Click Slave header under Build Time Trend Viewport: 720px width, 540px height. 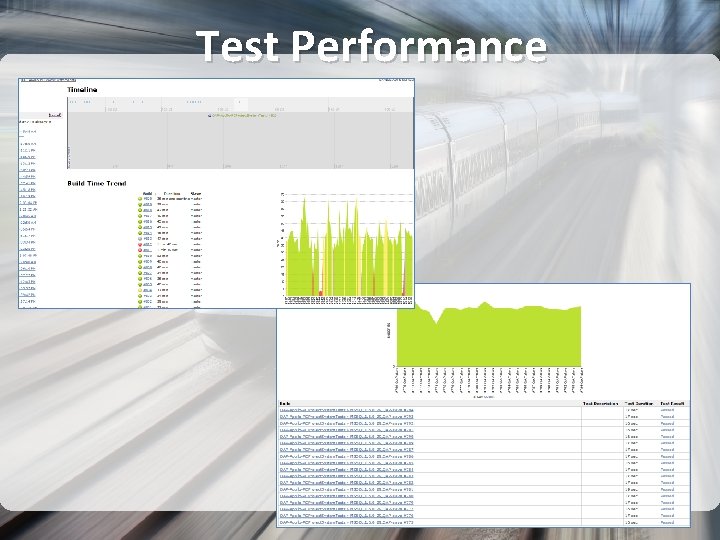tap(196, 194)
